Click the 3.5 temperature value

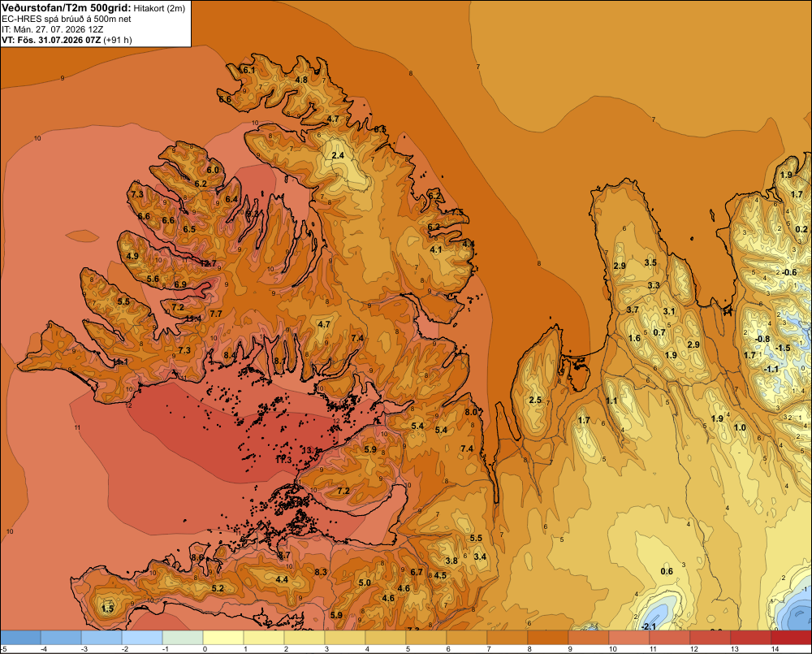click(650, 262)
